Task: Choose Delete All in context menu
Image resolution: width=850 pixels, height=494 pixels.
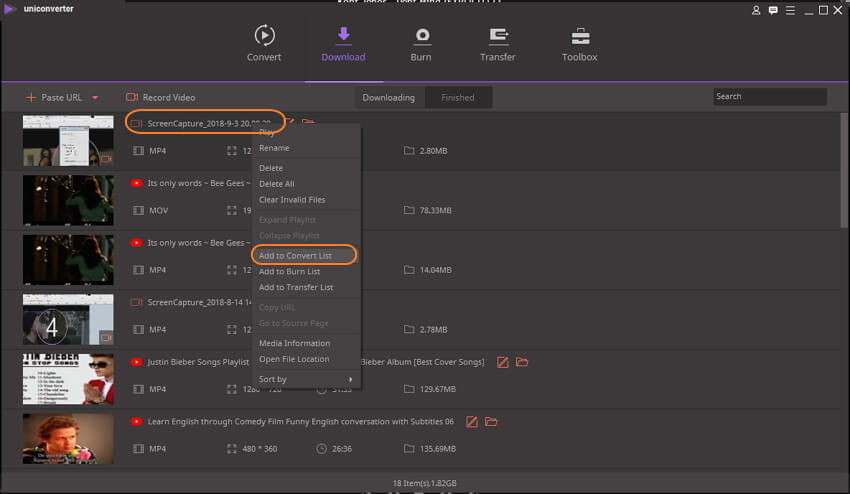Action: click(276, 184)
